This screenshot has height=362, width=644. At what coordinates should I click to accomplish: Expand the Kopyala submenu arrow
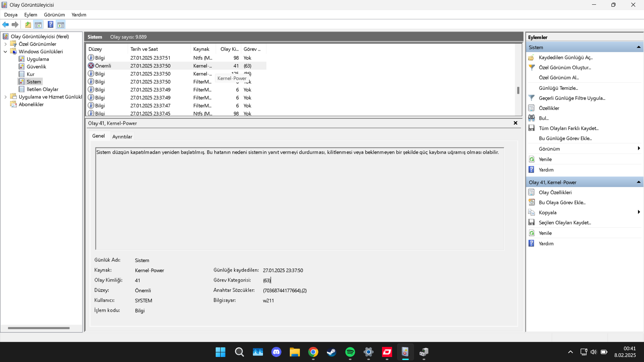(639, 212)
